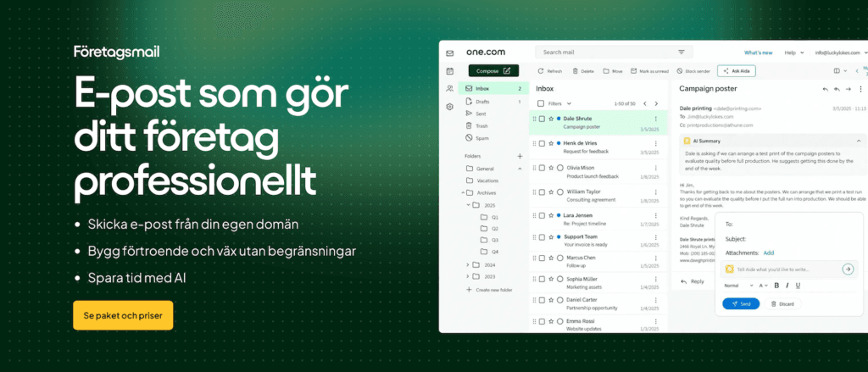Open the What's new link
The height and width of the screenshot is (372, 868).
758,53
